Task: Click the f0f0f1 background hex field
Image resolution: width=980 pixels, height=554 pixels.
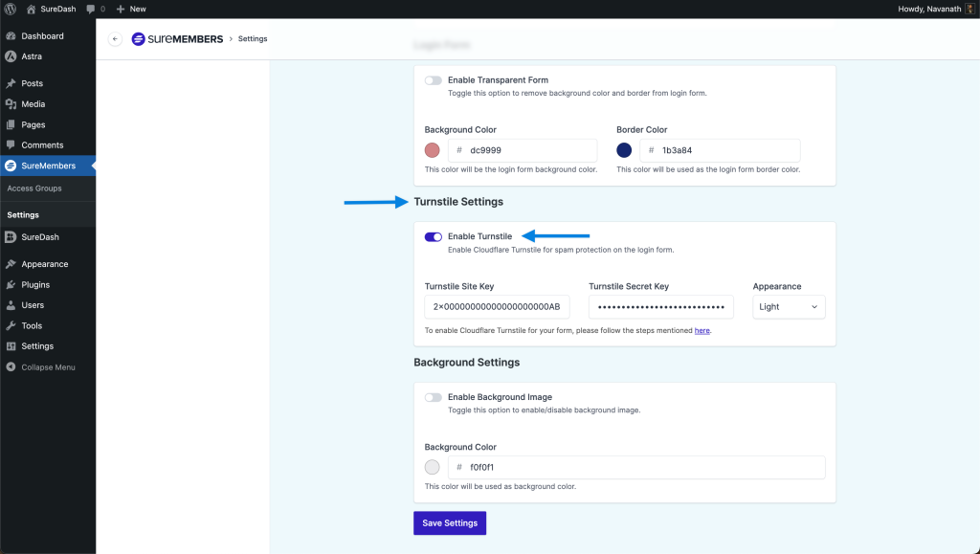Action: click(636, 467)
